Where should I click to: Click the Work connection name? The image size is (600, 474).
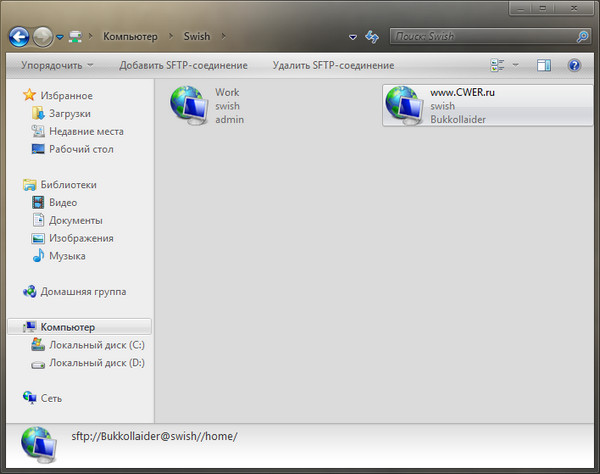pos(227,92)
